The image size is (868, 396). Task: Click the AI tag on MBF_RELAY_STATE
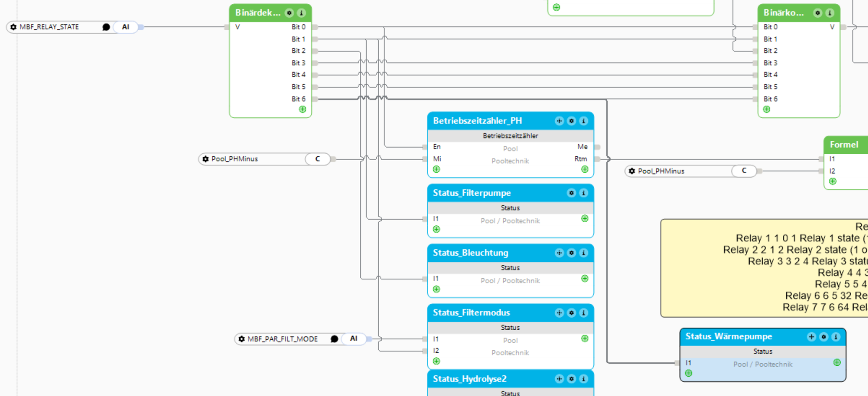126,27
